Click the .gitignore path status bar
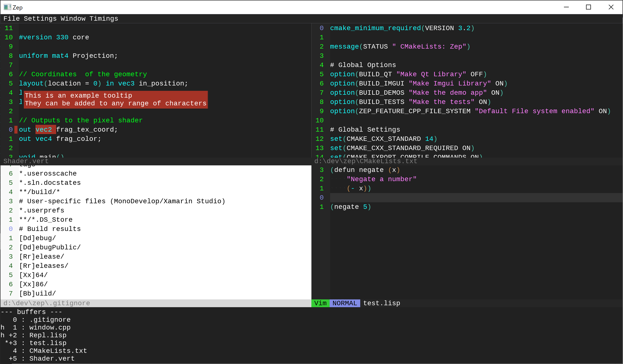The width and height of the screenshot is (623, 364). point(47,303)
